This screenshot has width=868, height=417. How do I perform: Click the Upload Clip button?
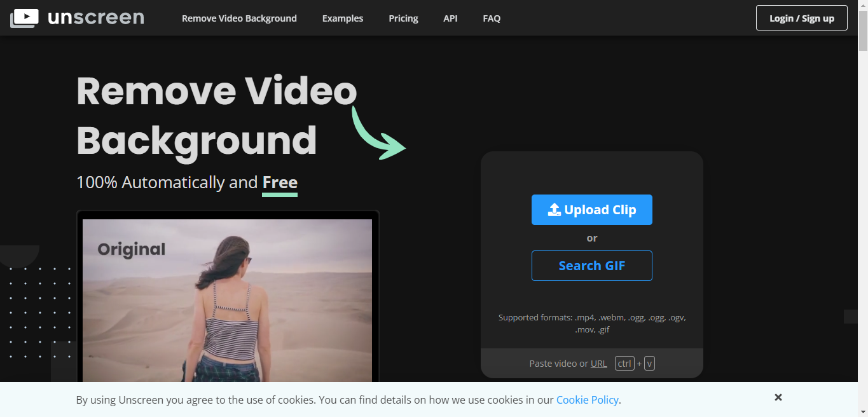(x=591, y=210)
